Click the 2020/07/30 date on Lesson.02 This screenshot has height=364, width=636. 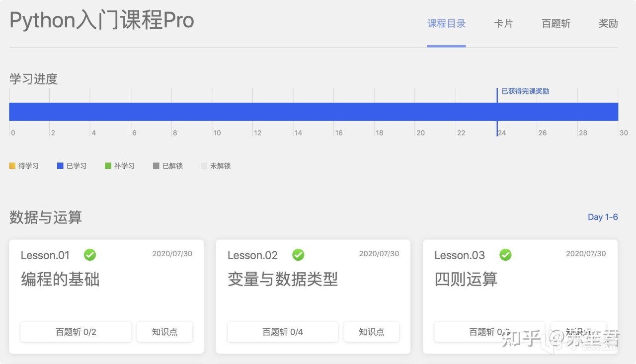tap(379, 254)
